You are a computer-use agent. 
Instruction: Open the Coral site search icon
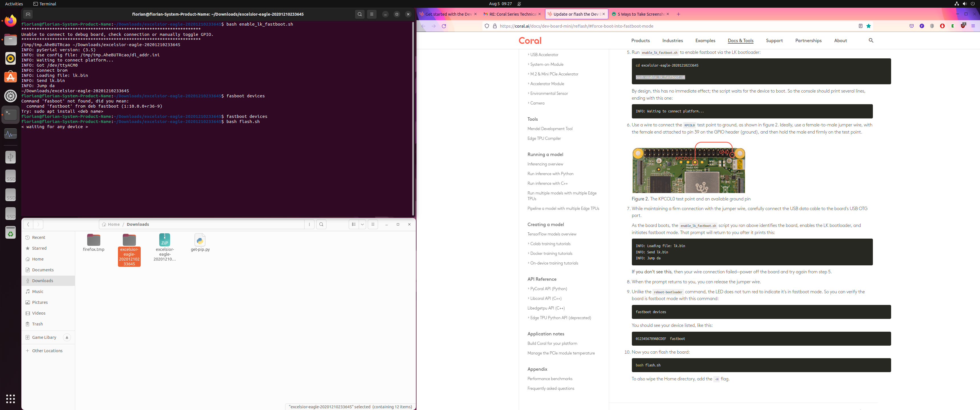pyautogui.click(x=871, y=40)
